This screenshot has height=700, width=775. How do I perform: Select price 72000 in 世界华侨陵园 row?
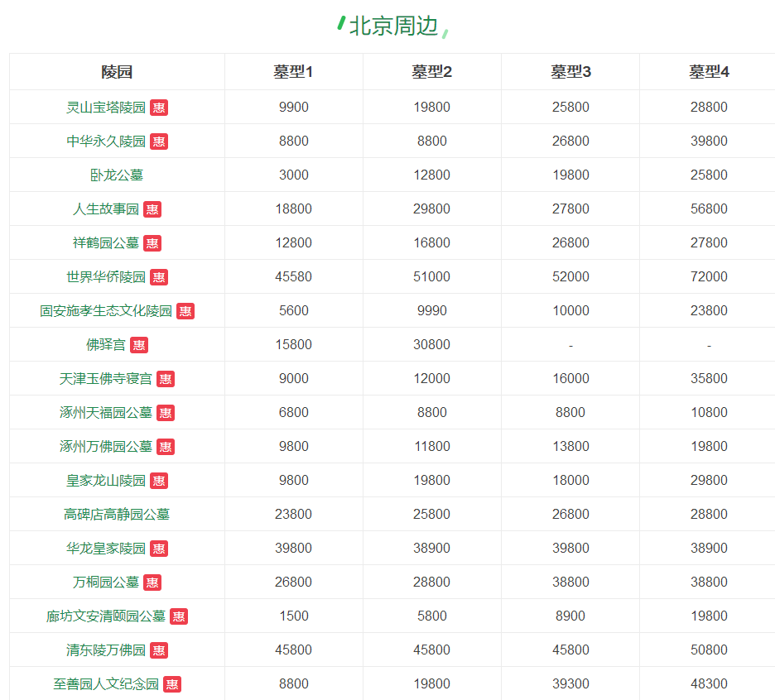(x=709, y=276)
